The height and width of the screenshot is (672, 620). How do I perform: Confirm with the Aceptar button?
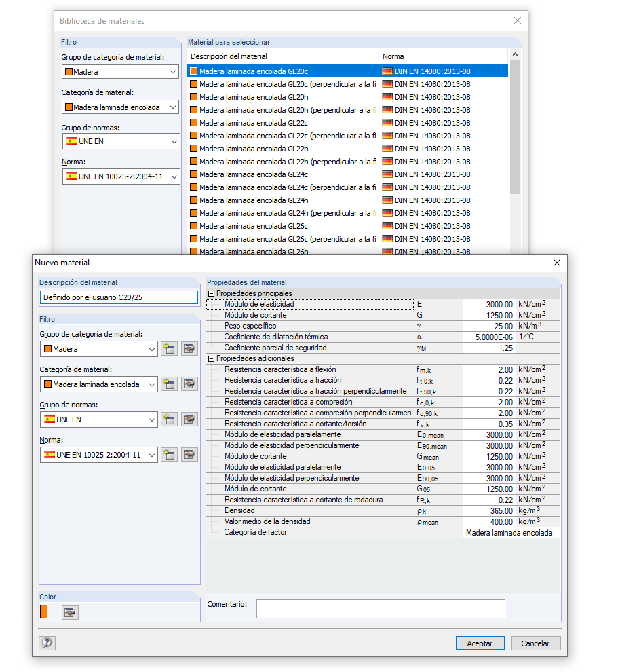coord(480,643)
